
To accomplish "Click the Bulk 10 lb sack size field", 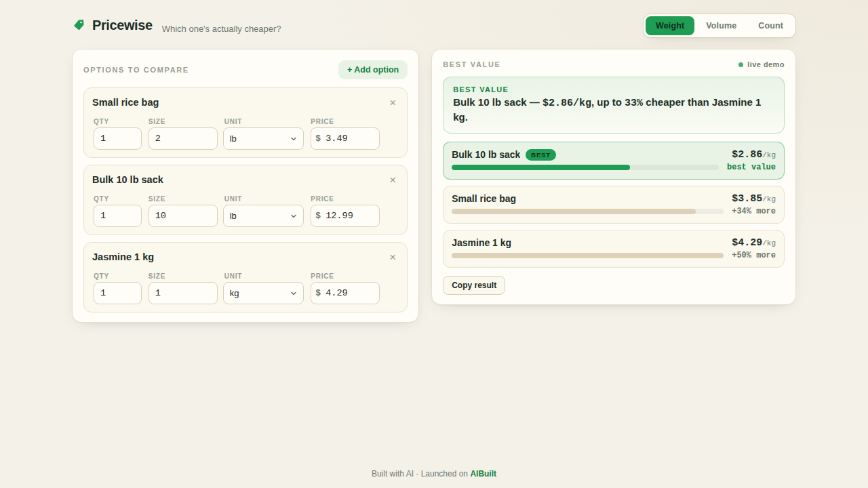I will pos(183,216).
